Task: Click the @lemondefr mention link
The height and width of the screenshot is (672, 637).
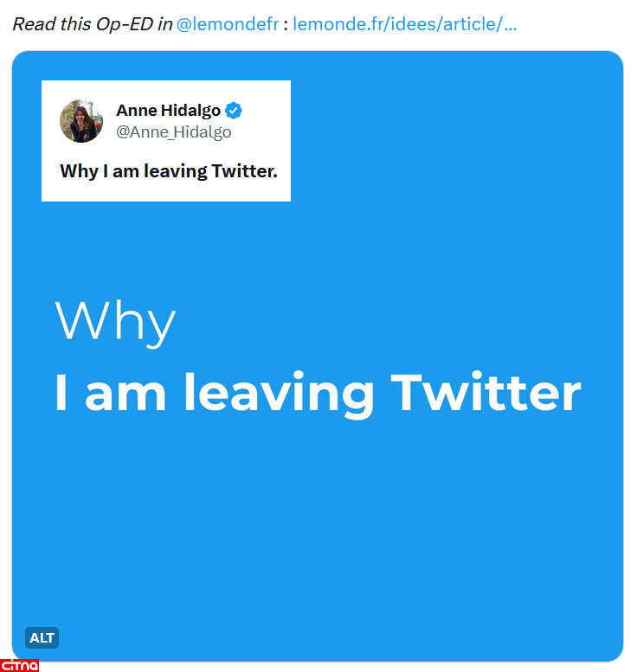Action: [227, 23]
